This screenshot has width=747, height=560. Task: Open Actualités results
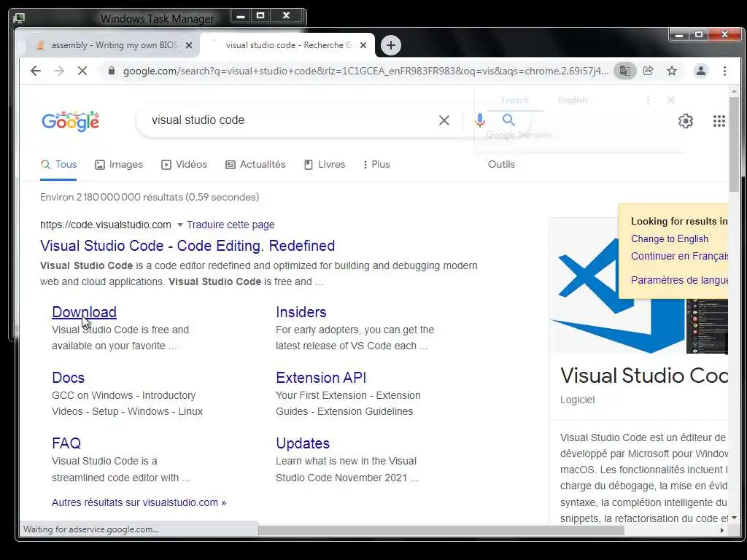click(x=255, y=164)
